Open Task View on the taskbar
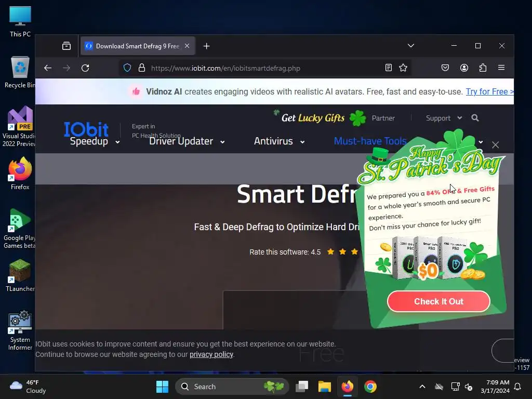The image size is (532, 399). pos(302,387)
